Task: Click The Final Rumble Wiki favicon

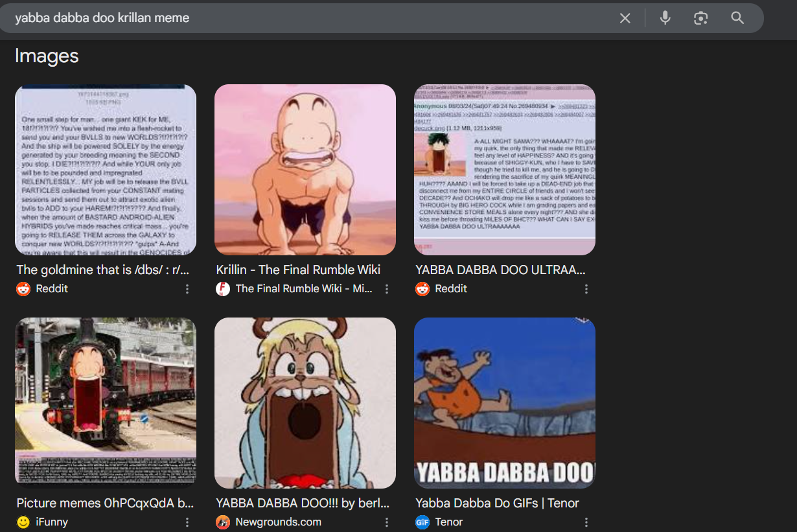Action: 223,289
